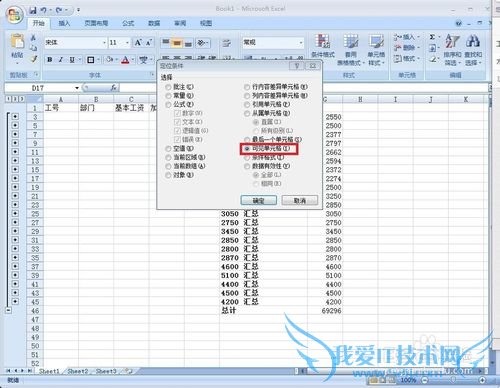Toggle Underline formatting

(72, 60)
